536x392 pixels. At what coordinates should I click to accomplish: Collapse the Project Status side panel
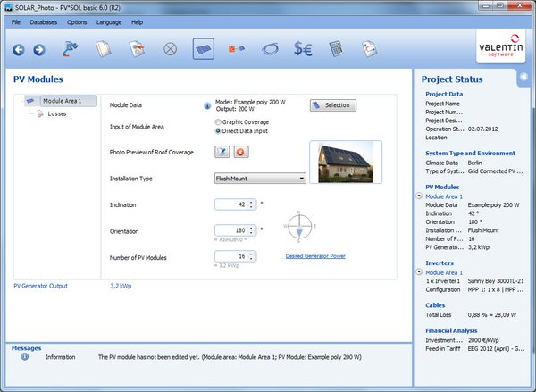(523, 78)
